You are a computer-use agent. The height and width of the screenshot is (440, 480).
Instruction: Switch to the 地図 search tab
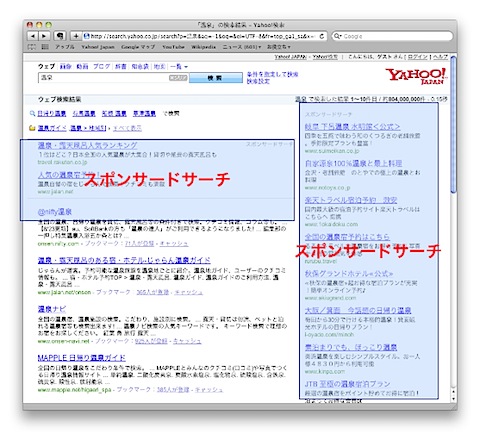pos(159,67)
